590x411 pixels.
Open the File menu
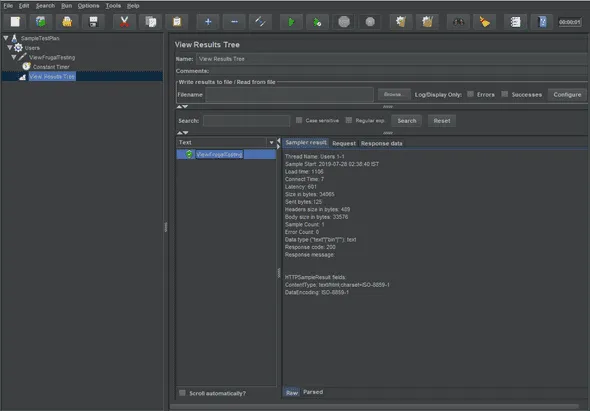pyautogui.click(x=8, y=6)
